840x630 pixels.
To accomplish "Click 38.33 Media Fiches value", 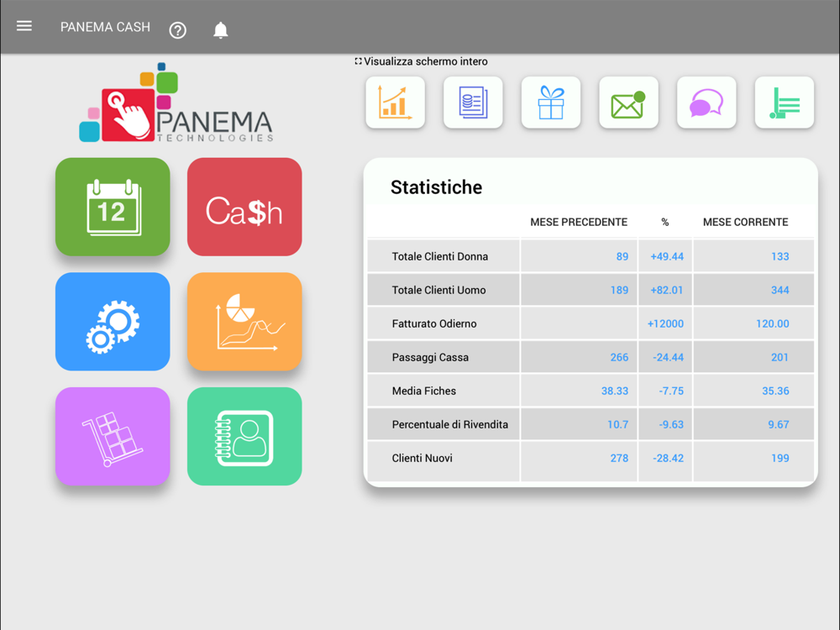I will (615, 391).
